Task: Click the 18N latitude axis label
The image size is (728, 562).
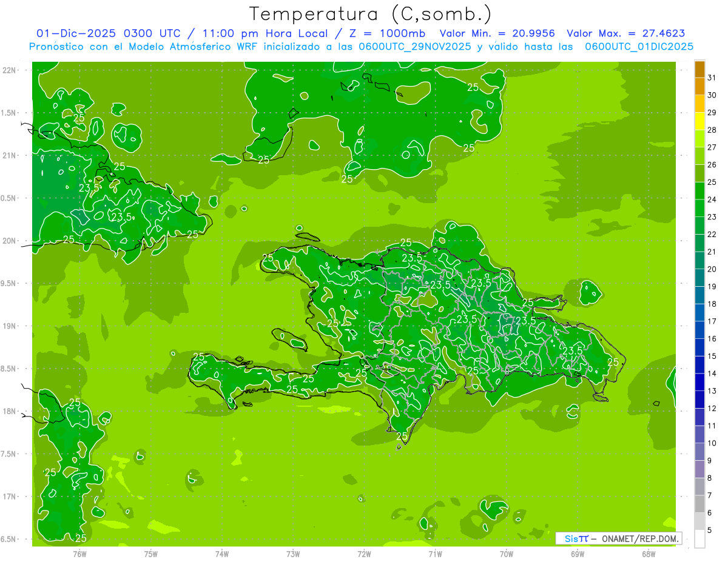Action: [10, 411]
